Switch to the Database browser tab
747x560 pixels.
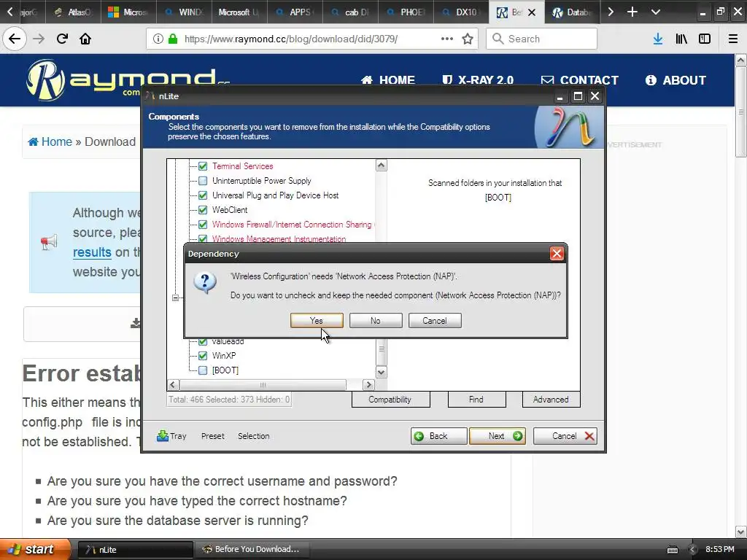pos(571,12)
